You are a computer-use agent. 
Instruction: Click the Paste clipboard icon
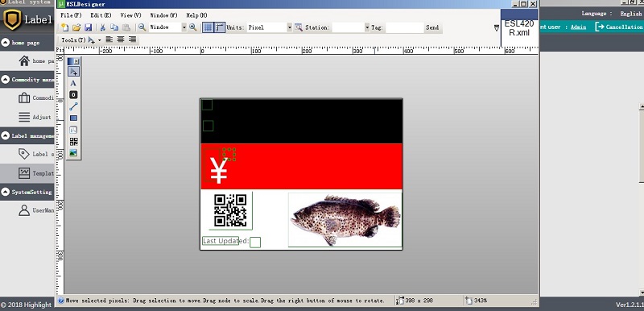[126, 27]
